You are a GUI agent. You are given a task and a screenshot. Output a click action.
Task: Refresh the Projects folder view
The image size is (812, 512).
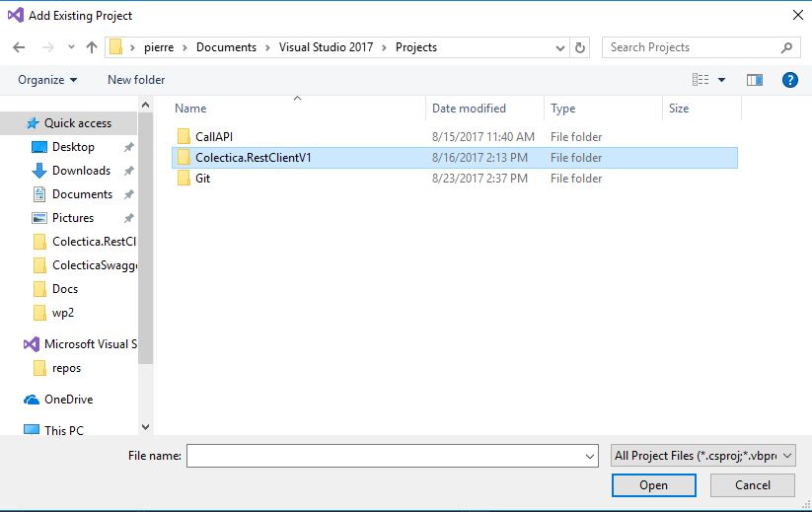pyautogui.click(x=580, y=47)
